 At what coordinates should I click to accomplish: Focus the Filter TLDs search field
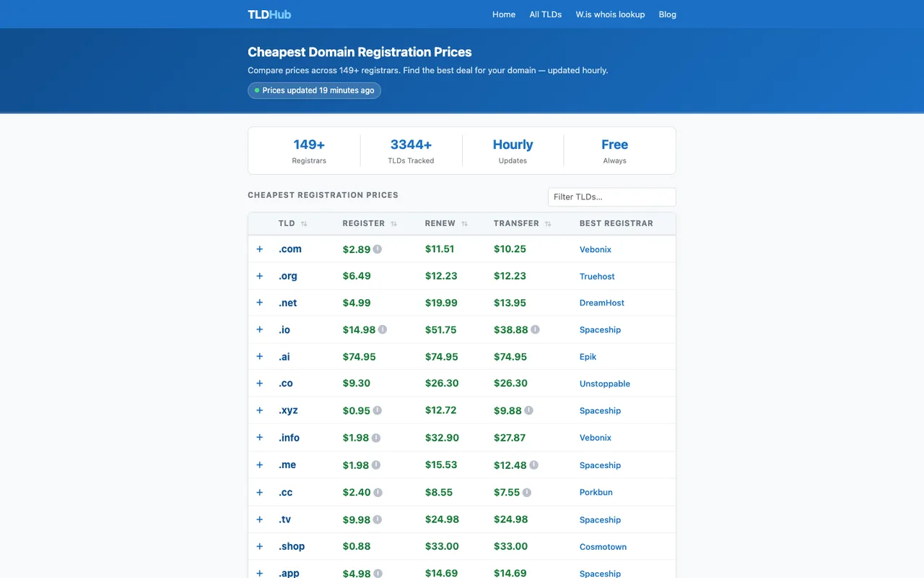coord(612,197)
